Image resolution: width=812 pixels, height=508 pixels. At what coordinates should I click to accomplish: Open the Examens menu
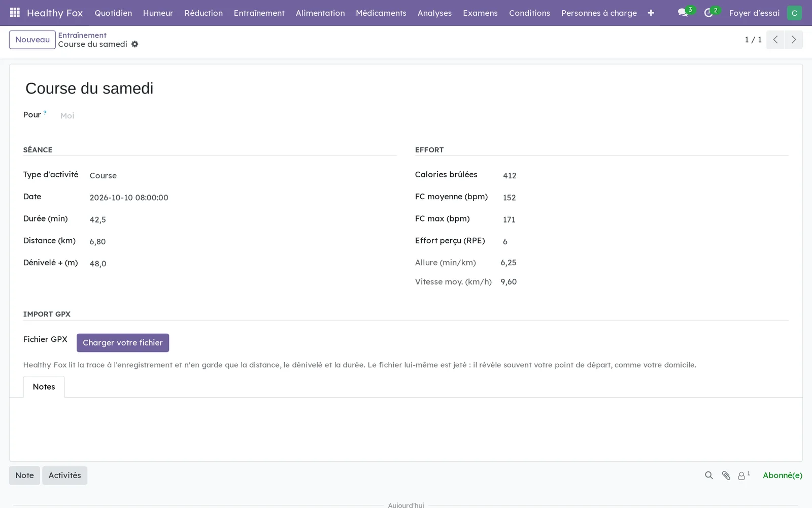[480, 13]
